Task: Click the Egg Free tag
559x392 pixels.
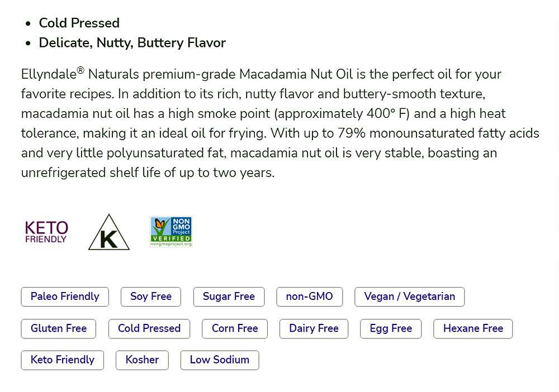Action: (x=391, y=328)
